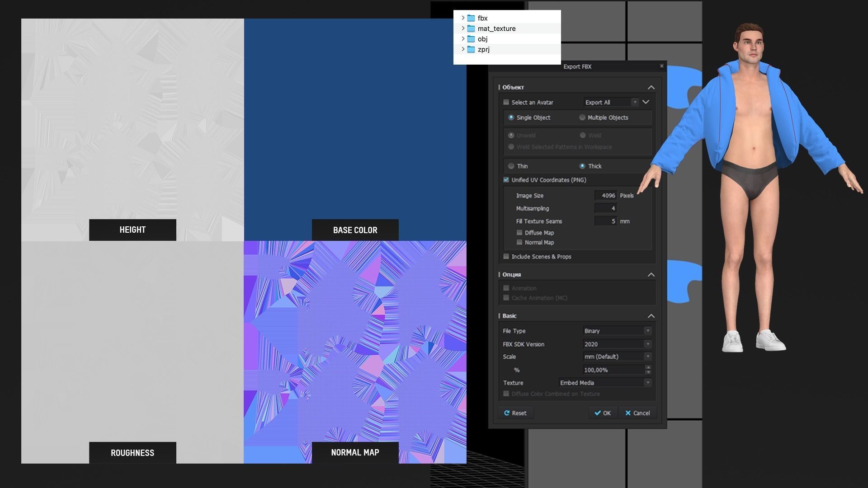Open the Export All dropdown
The image size is (868, 488).
coord(611,103)
